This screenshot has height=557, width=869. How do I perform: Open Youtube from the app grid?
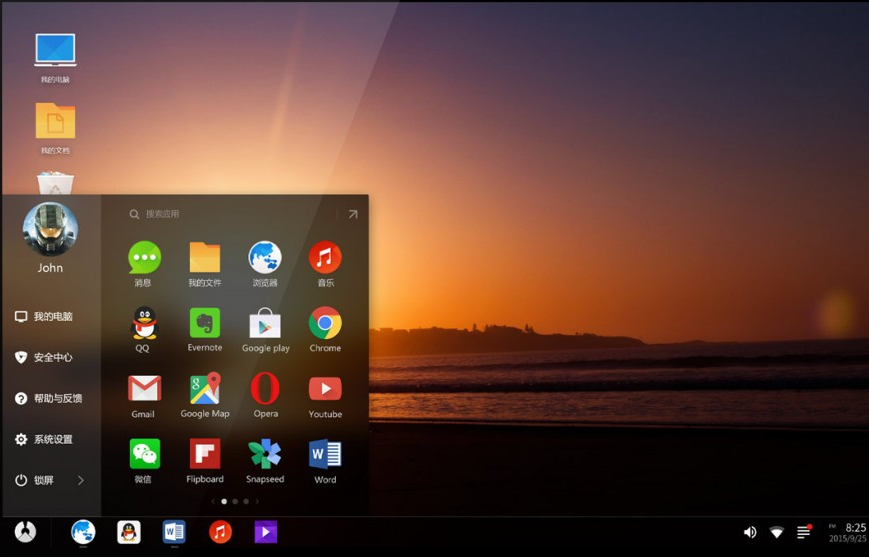(325, 389)
